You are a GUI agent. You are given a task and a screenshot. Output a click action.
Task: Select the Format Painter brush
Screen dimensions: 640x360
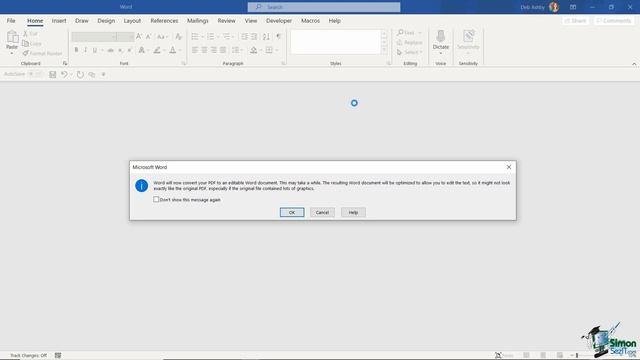point(25,53)
